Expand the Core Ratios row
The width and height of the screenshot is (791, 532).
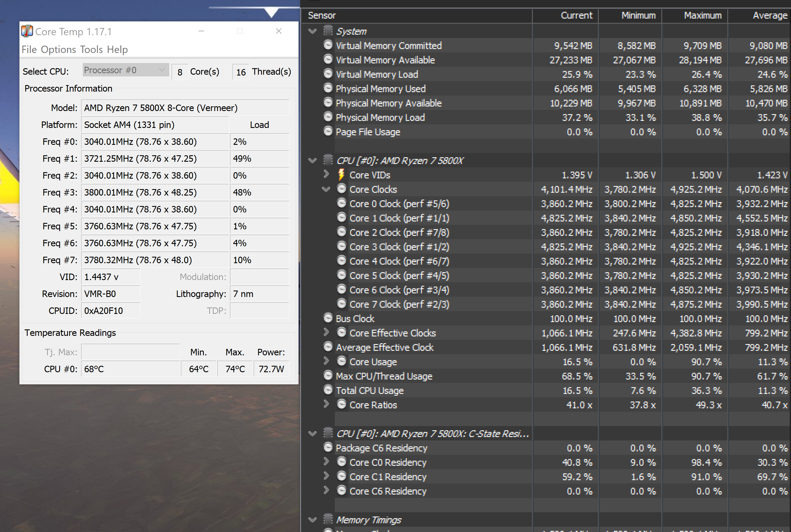point(326,404)
